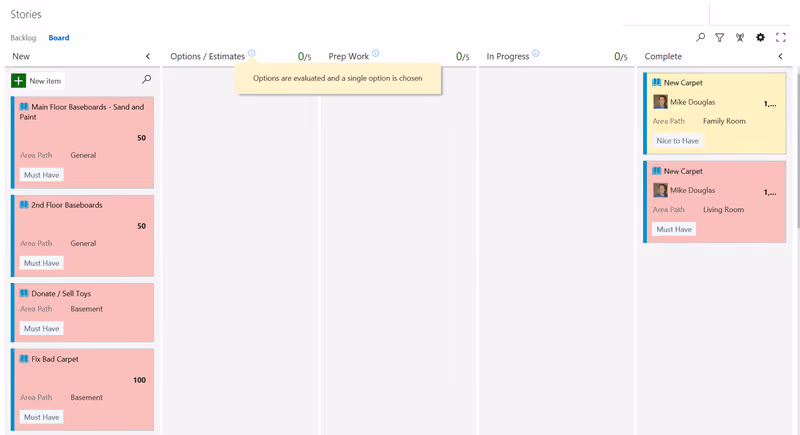Click Basement area path on Fix Bad Carpet card
The height and width of the screenshot is (435, 800).
[x=86, y=397]
